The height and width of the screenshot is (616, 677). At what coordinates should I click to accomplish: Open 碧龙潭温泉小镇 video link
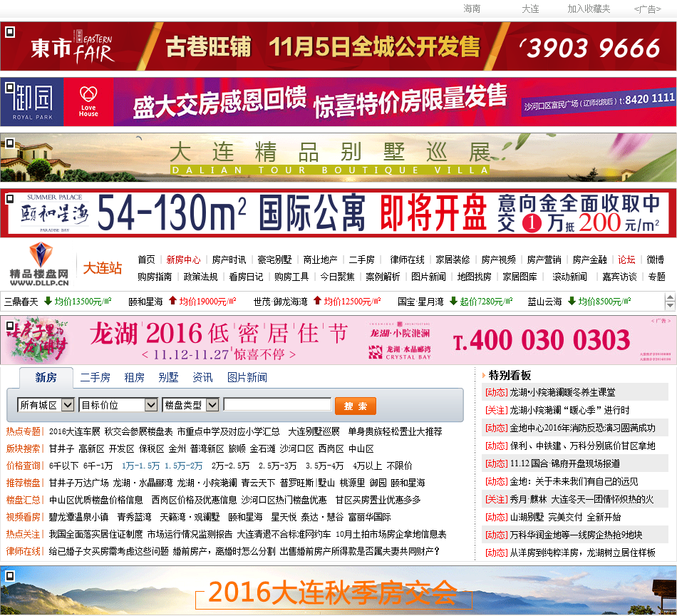pos(78,517)
